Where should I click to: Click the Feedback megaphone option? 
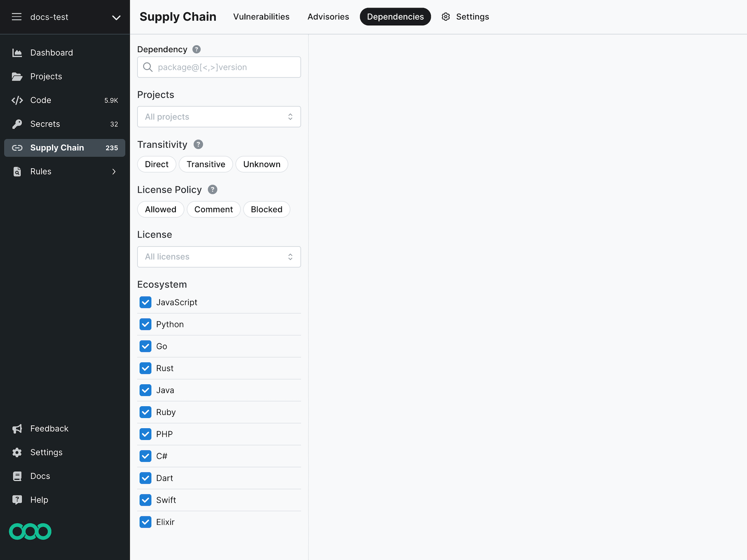pyautogui.click(x=49, y=428)
